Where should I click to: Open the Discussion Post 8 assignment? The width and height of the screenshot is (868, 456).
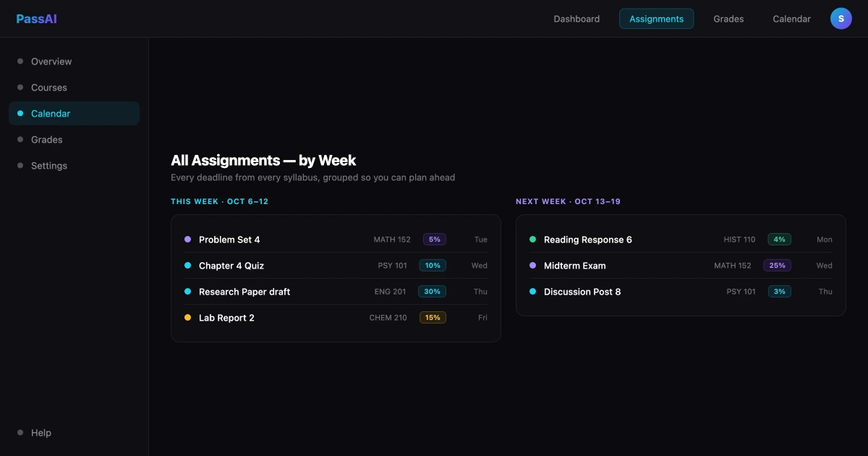(x=681, y=292)
